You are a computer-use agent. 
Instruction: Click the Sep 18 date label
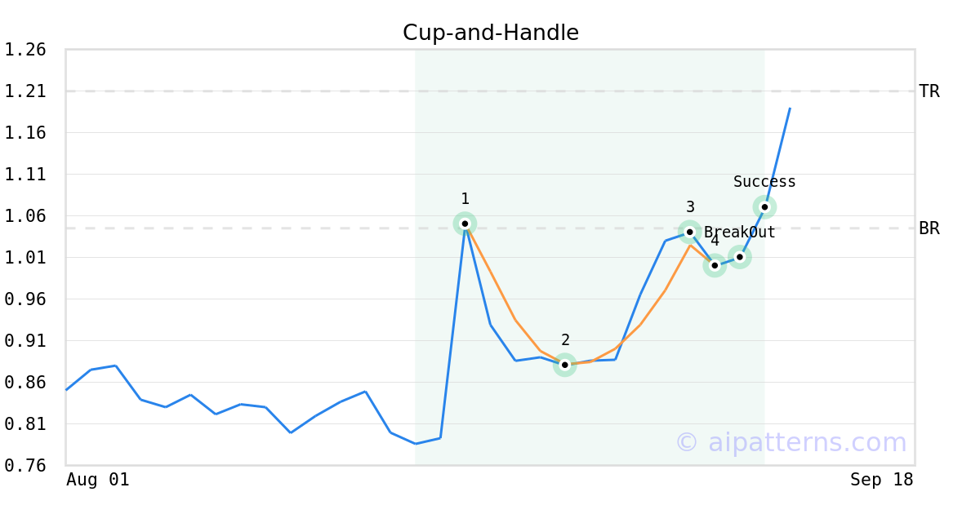pyautogui.click(x=882, y=480)
